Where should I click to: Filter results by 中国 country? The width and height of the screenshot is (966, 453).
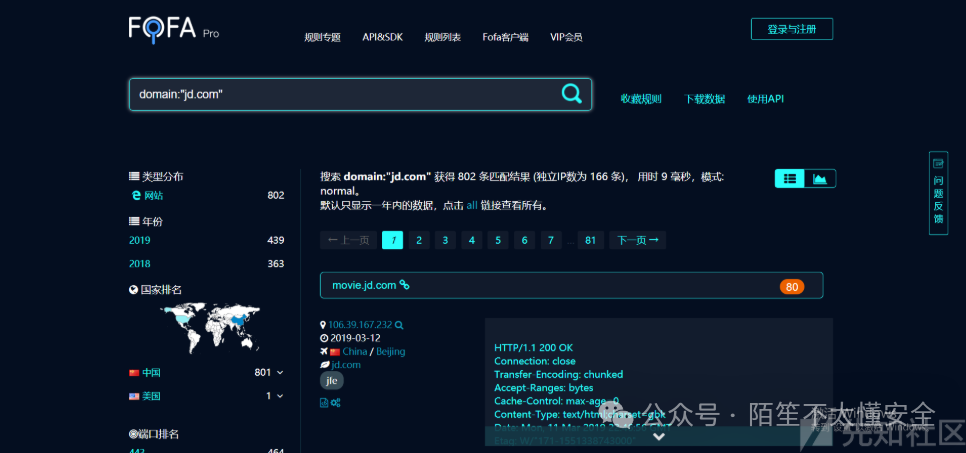(151, 373)
